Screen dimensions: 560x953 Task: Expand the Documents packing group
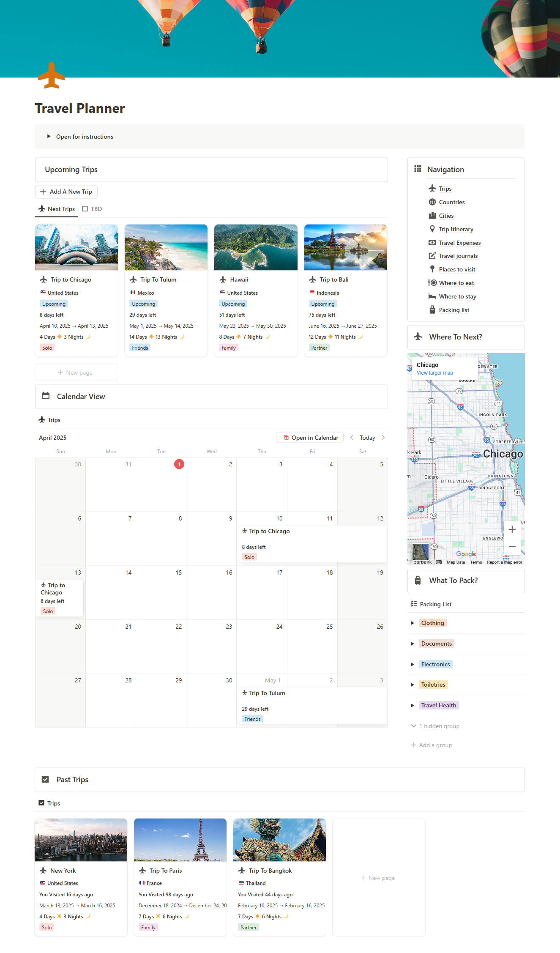click(412, 644)
